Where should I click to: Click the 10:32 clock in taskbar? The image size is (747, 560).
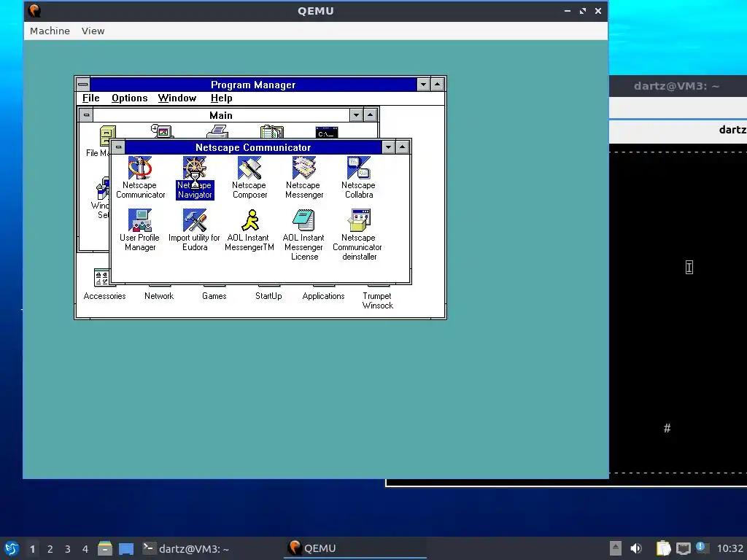click(729, 548)
